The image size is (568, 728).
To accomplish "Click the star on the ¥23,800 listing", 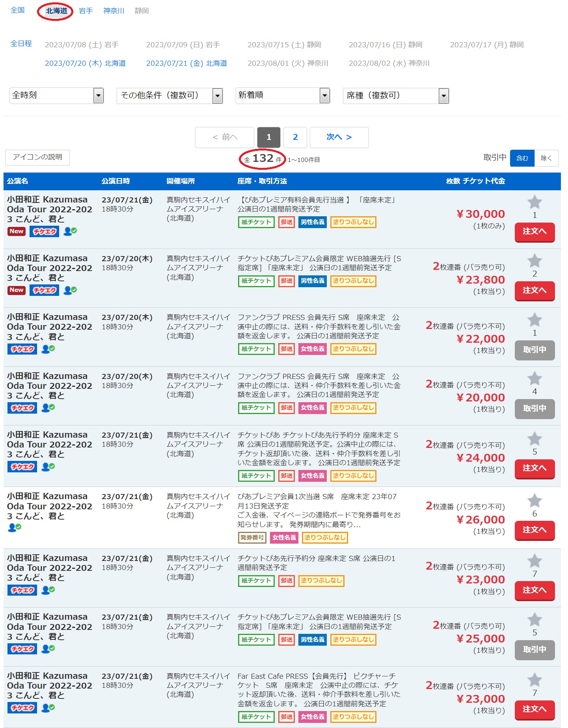I will [534, 261].
